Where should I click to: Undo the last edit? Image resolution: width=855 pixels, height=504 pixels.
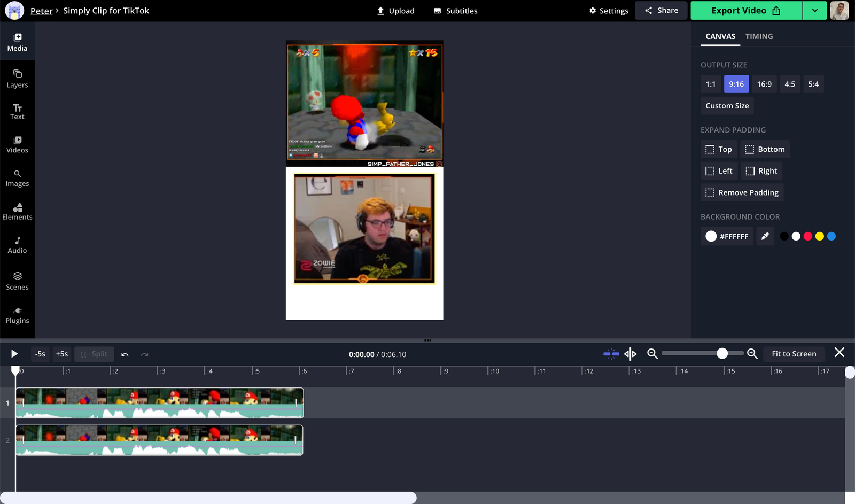click(x=125, y=354)
